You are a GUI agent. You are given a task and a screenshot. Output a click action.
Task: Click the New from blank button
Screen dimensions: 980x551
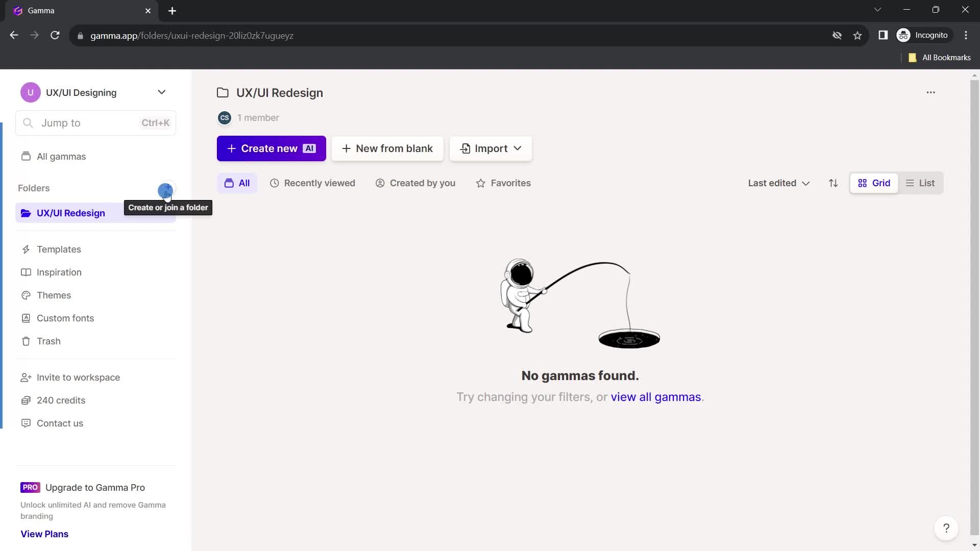pos(388,148)
